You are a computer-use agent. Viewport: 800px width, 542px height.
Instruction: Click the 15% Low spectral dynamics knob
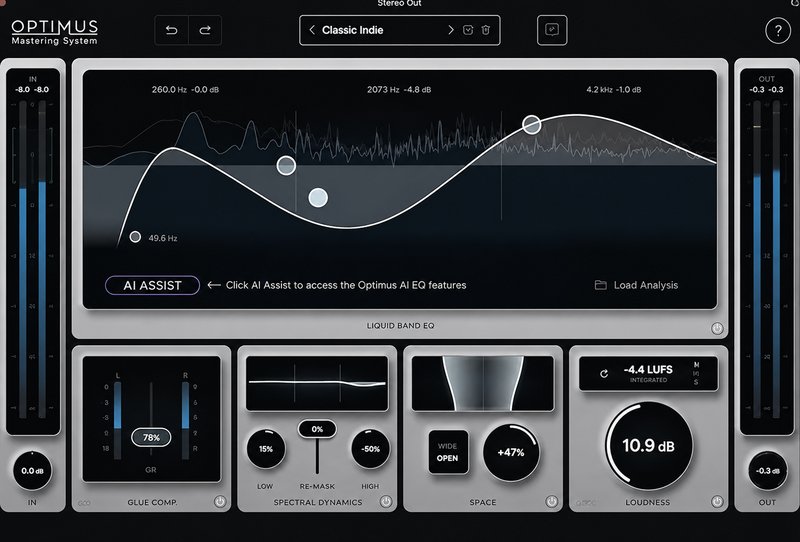pos(266,449)
